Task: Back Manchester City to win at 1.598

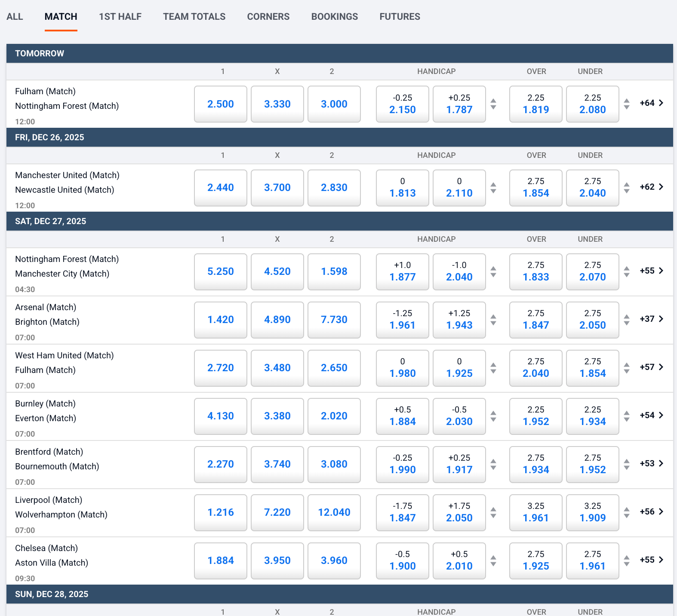Action: 334,272
